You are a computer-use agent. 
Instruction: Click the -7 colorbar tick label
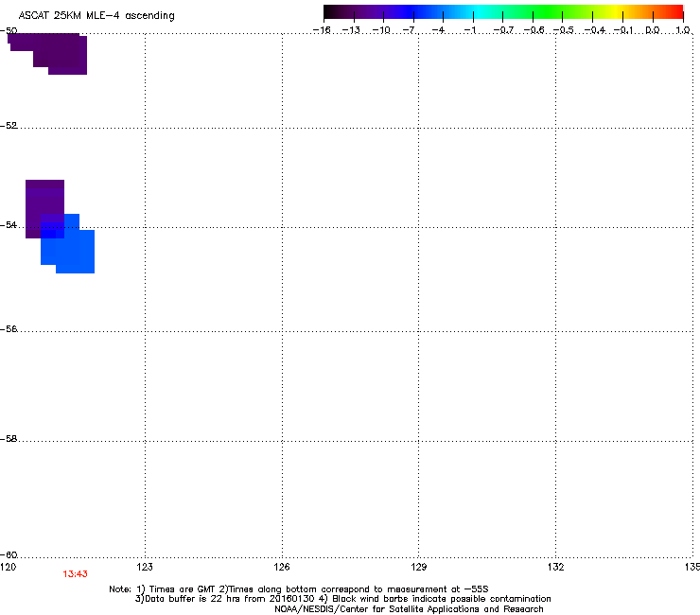click(410, 30)
